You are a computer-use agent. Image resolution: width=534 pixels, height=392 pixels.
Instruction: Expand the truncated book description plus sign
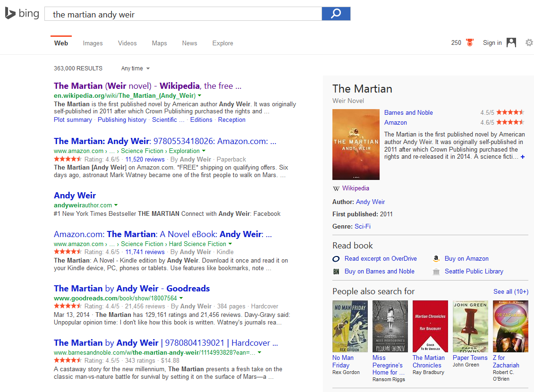coord(522,157)
